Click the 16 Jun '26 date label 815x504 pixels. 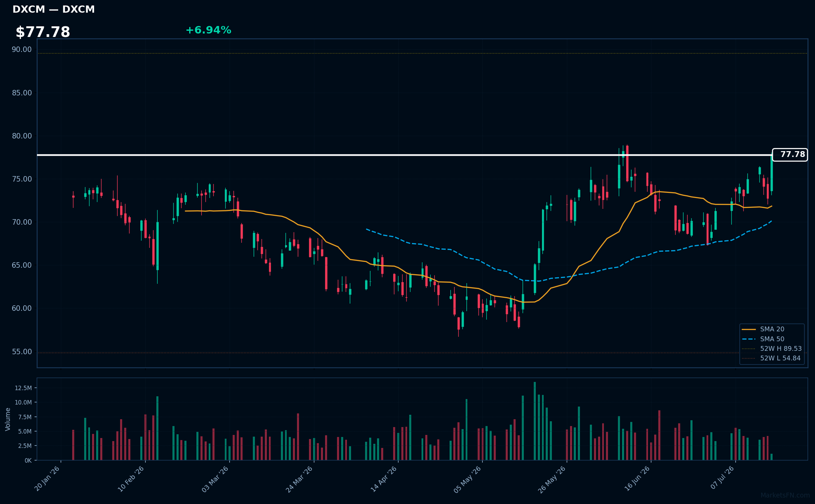(637, 479)
